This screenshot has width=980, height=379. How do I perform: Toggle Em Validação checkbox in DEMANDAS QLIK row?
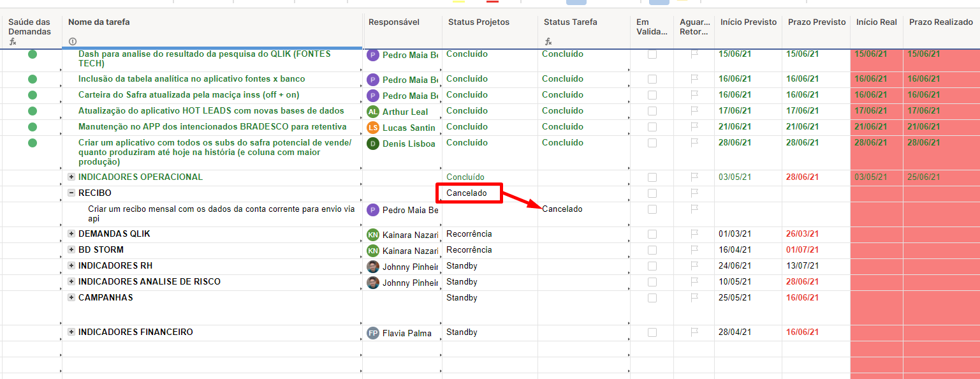coord(652,234)
